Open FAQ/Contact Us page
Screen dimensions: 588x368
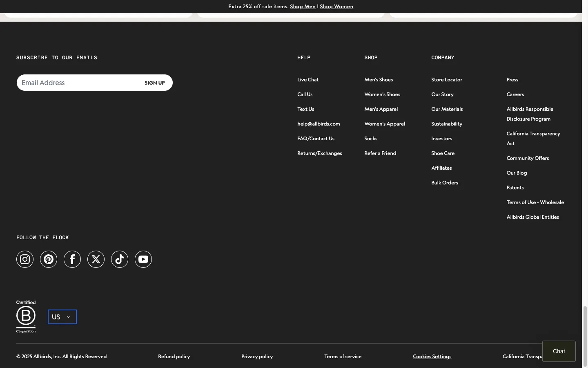[x=316, y=139]
